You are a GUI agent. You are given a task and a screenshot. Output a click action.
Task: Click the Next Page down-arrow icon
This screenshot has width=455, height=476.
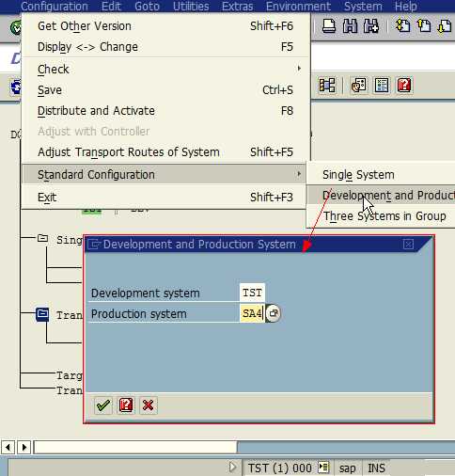(445, 26)
